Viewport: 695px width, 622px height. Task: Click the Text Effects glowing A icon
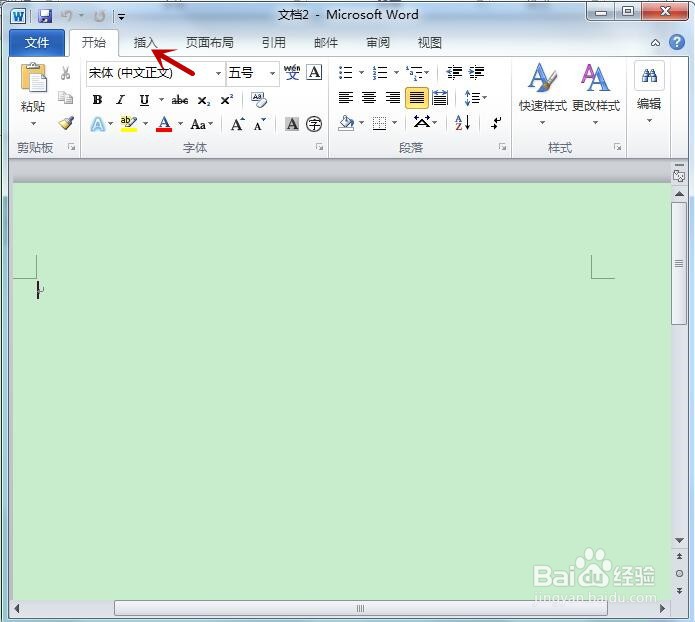98,124
